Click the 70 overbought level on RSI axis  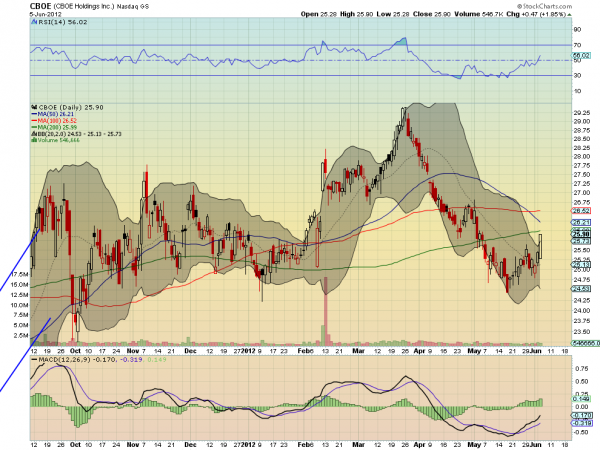pos(577,45)
